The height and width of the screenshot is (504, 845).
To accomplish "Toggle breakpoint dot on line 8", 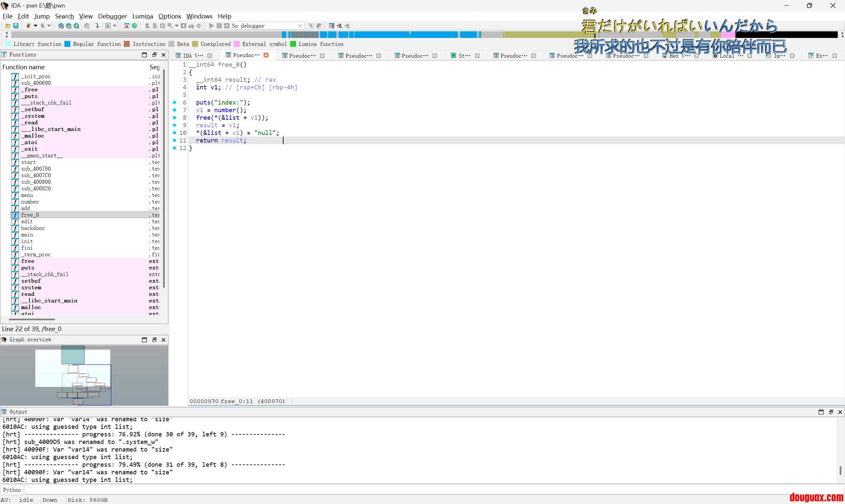I will coord(175,117).
